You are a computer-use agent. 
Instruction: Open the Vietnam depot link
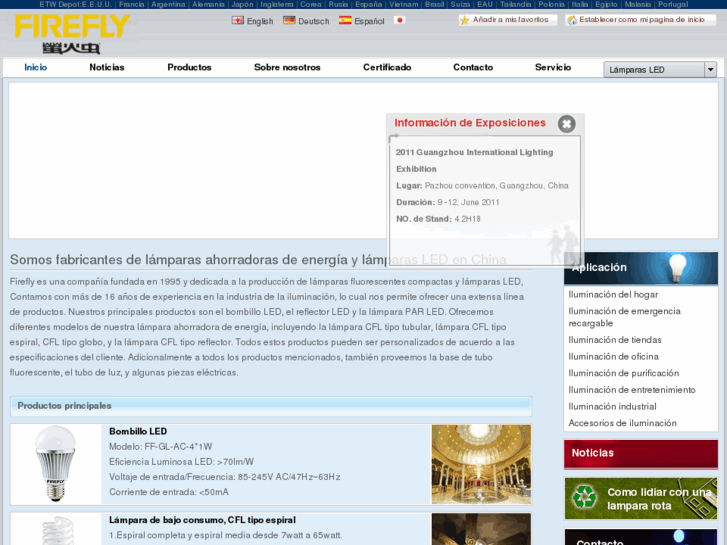(x=403, y=4)
